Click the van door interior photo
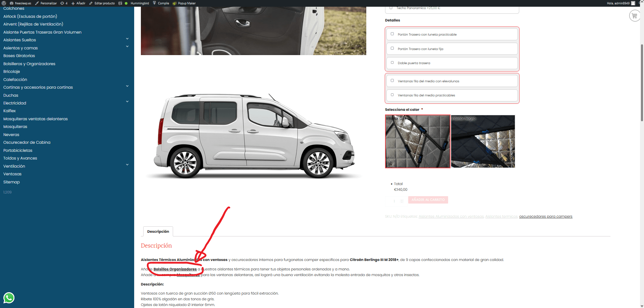The height and width of the screenshot is (308, 644). pyautogui.click(x=254, y=31)
